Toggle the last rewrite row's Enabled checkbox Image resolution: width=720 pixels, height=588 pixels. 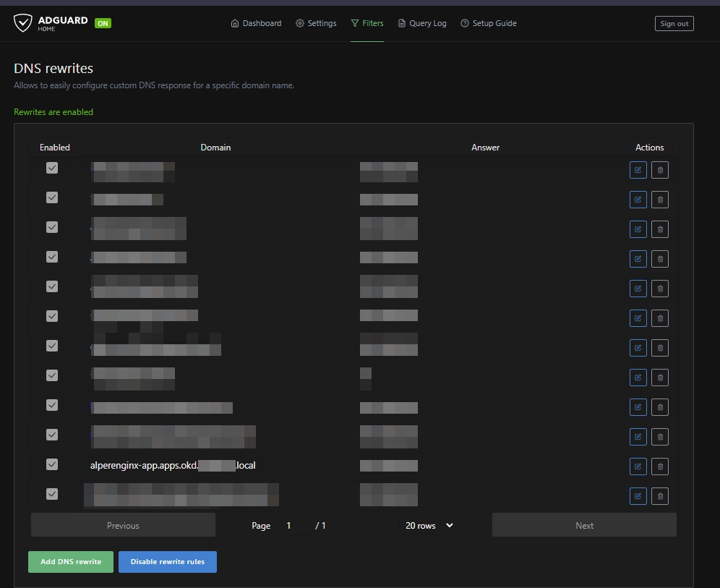tap(52, 494)
